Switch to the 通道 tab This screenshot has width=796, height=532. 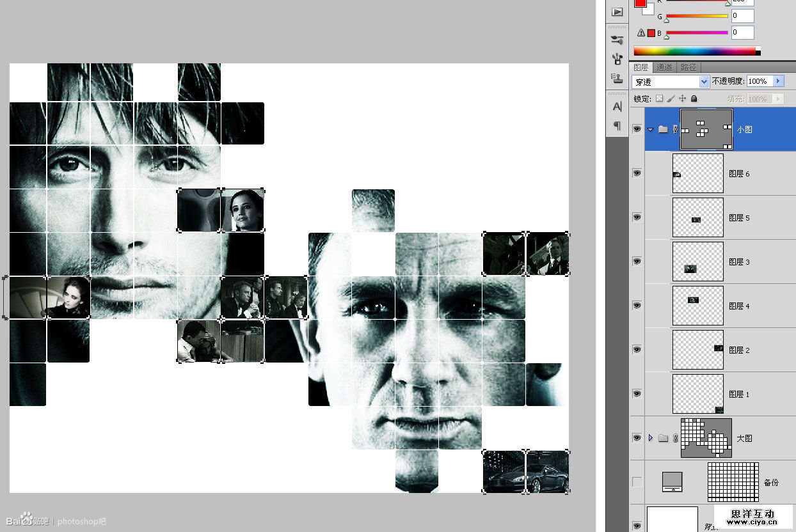(664, 67)
